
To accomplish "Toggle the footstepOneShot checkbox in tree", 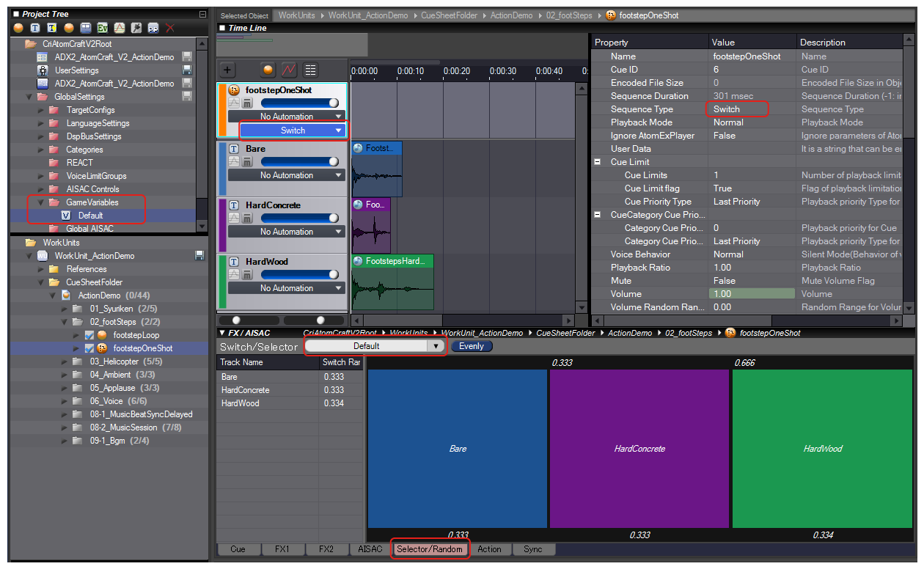I will click(89, 348).
